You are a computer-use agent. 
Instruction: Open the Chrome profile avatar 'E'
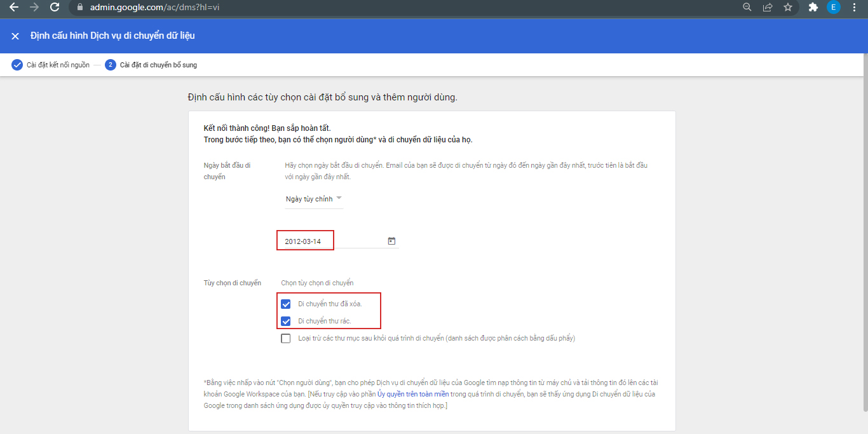834,8
